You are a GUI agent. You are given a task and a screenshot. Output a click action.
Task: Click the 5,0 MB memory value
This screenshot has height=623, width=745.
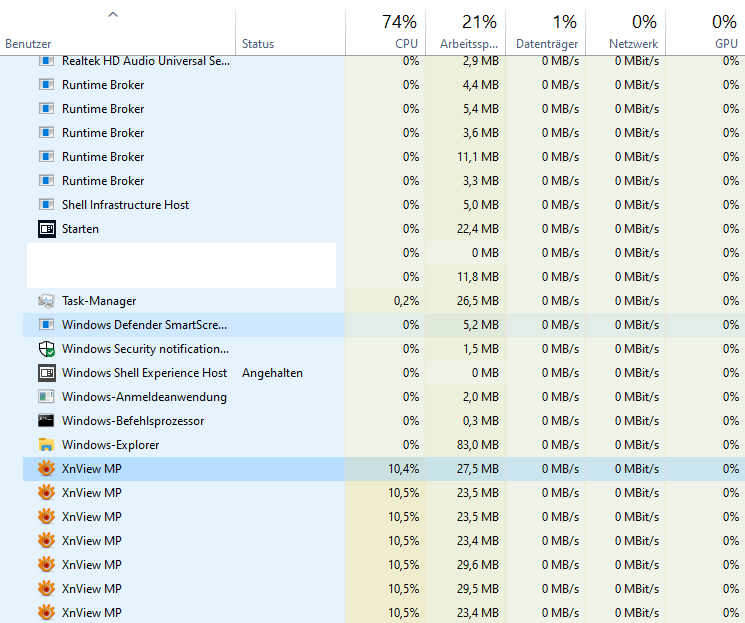[481, 205]
